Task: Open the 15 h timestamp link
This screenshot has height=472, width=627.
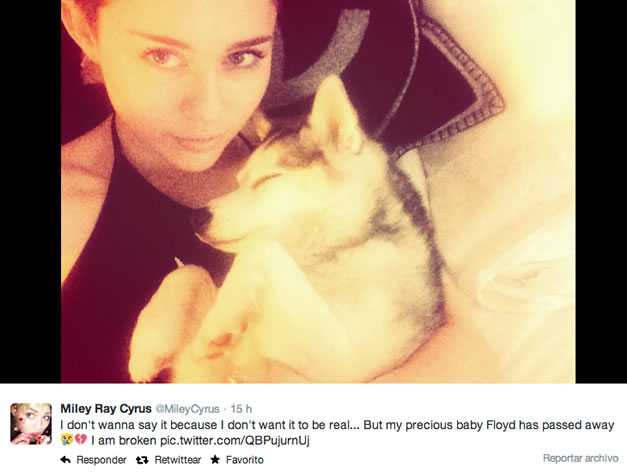Action: 241,409
